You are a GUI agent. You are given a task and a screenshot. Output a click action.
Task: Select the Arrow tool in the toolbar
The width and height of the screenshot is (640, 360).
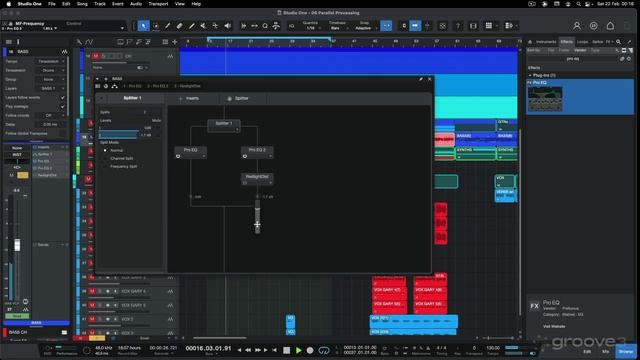pyautogui.click(x=143, y=26)
